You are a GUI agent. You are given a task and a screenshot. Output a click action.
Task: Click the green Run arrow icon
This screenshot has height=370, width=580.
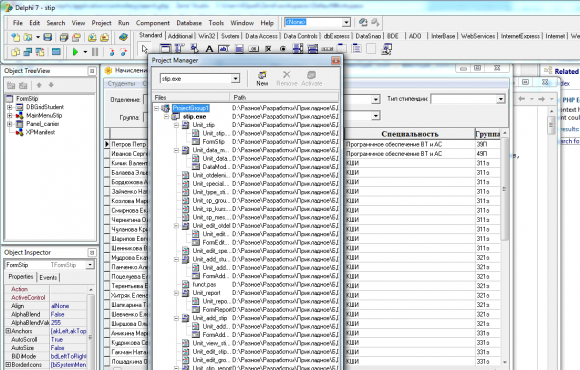pyautogui.click(x=75, y=52)
